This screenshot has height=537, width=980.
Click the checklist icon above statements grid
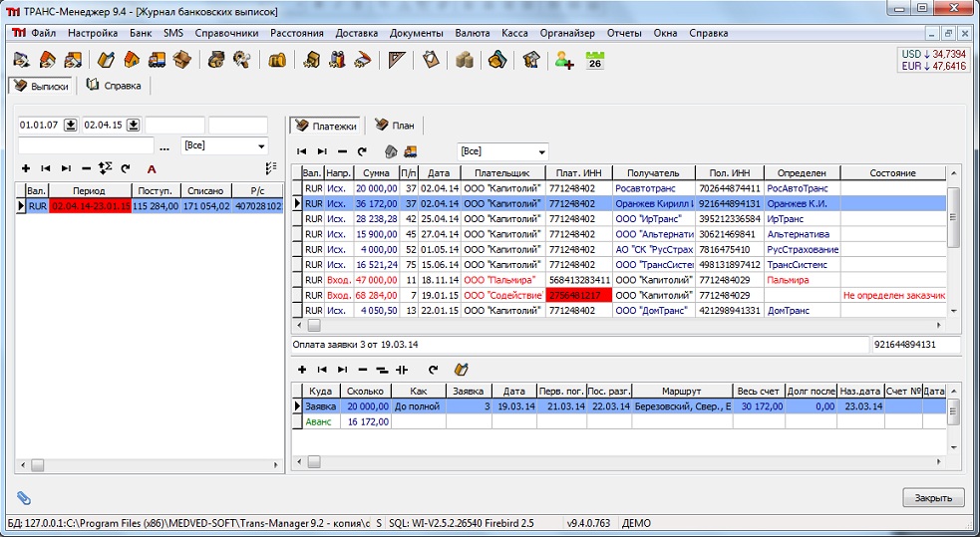[271, 168]
